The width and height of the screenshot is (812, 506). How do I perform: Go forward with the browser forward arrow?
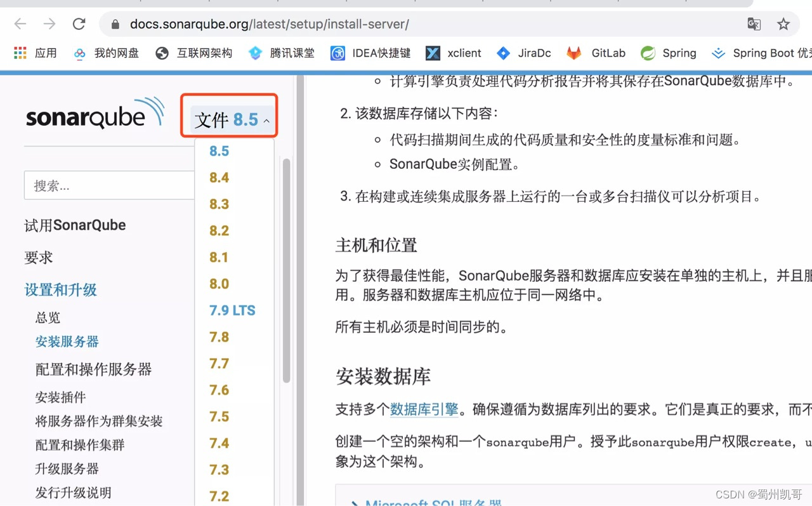pyautogui.click(x=49, y=24)
